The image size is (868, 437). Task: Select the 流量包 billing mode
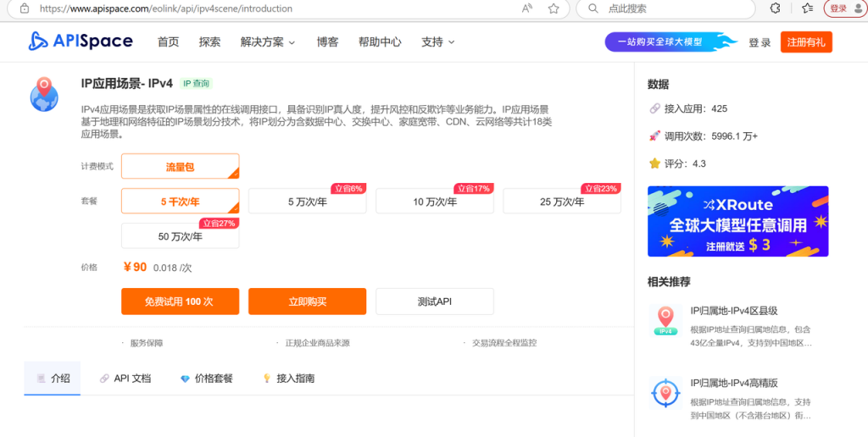point(180,167)
